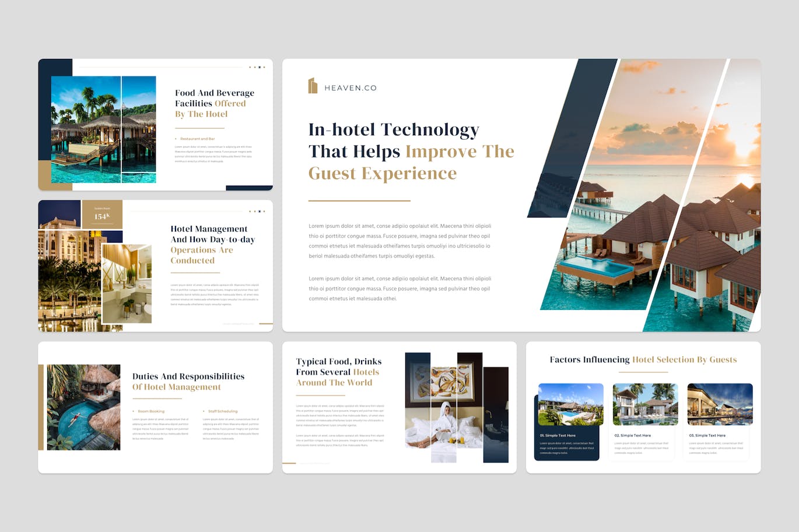Screen dimensions: 799x532
Task: Click the pagination dots on Food And Beverage slide
Action: 257,67
